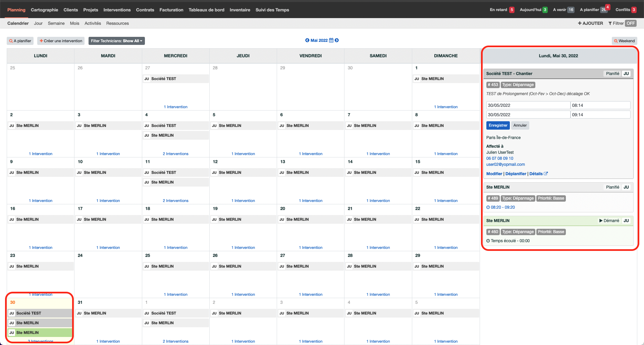Switch to the Activités tab
The height and width of the screenshot is (345, 644).
(x=93, y=23)
